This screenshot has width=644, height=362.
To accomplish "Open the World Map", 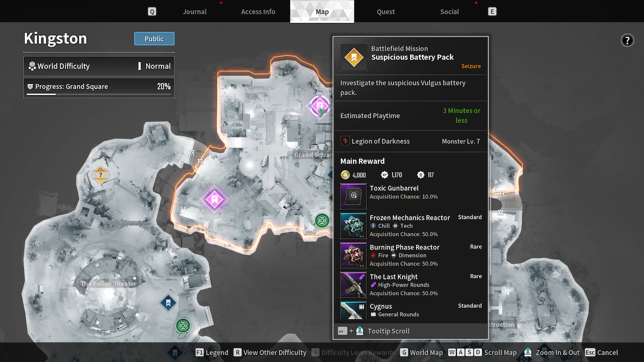I will 421,352.
